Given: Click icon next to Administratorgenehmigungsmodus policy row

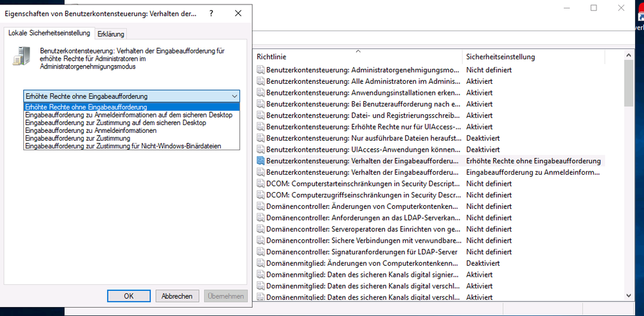Looking at the screenshot, I should click(x=260, y=70).
